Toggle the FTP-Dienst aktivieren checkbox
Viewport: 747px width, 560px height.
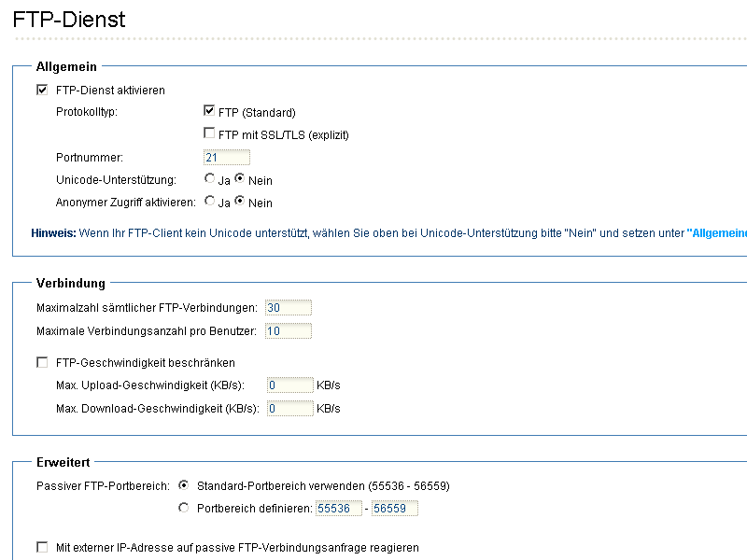pyautogui.click(x=42, y=90)
